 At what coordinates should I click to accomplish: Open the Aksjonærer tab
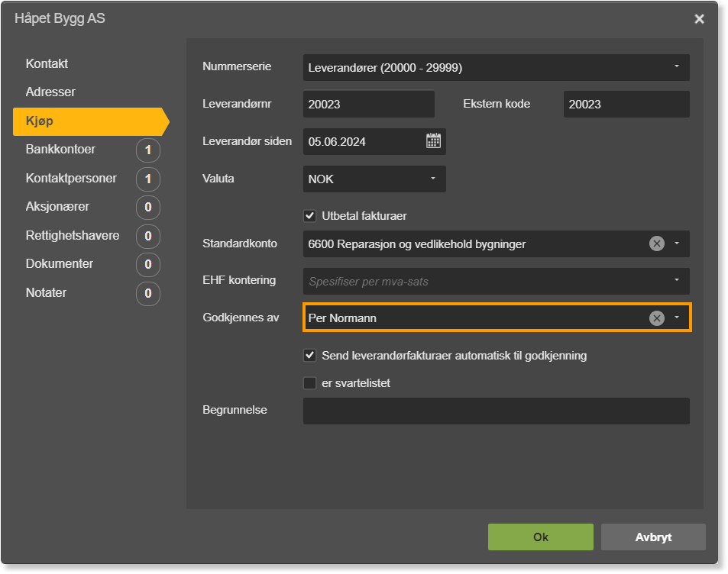pos(57,207)
